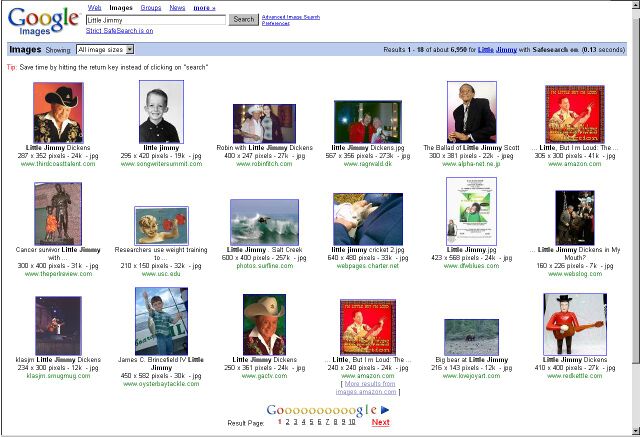This screenshot has width=640, height=437.
Task: Open the Big bear at Little Jimmy thumbnail
Action: pos(471,337)
